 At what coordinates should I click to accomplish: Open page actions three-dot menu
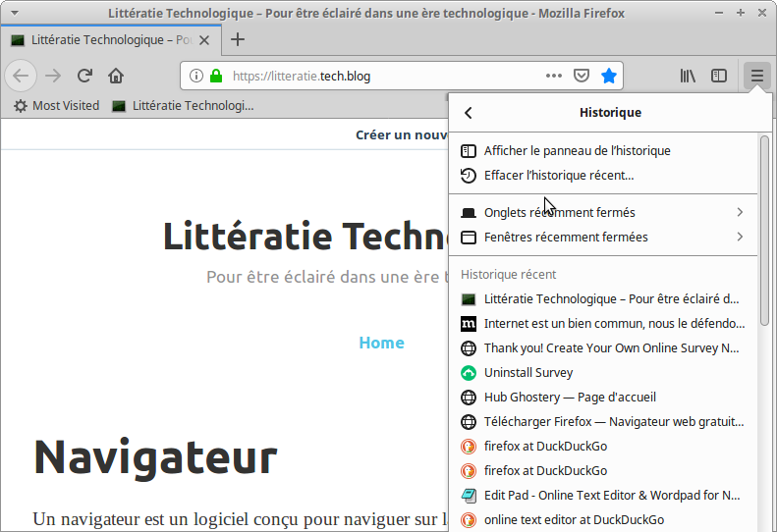[x=554, y=76]
